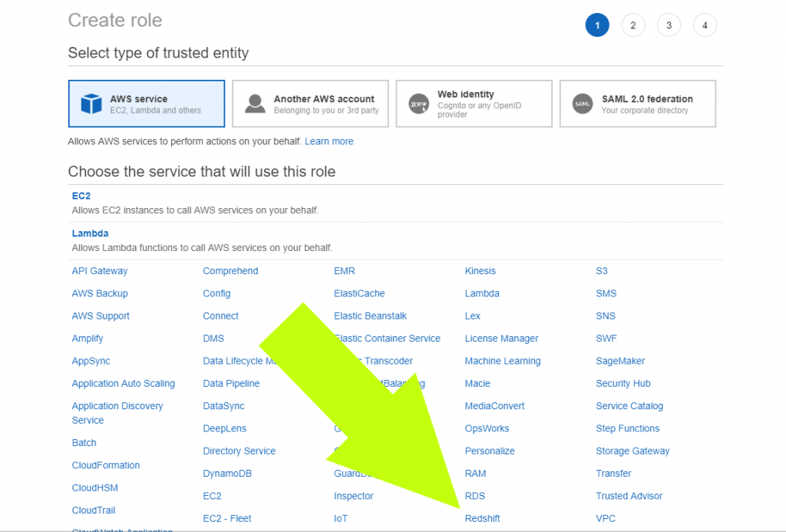Image resolution: width=786 pixels, height=532 pixels.
Task: Choose API Gateway service
Action: 100,271
